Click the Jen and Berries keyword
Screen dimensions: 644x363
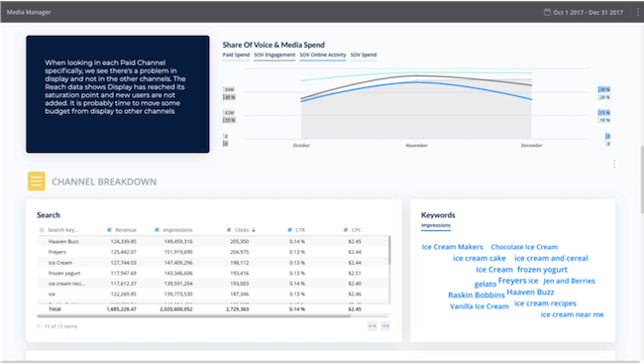pos(569,281)
